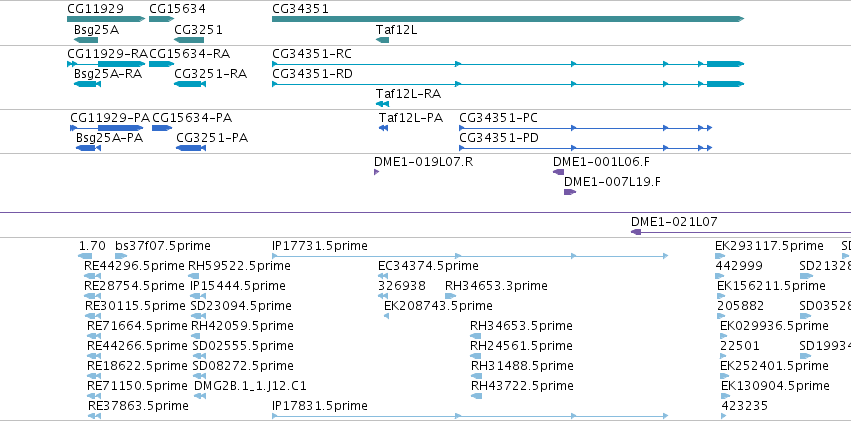
Task: Select the DME1-021L07 BAC feature
Action: tap(741, 232)
